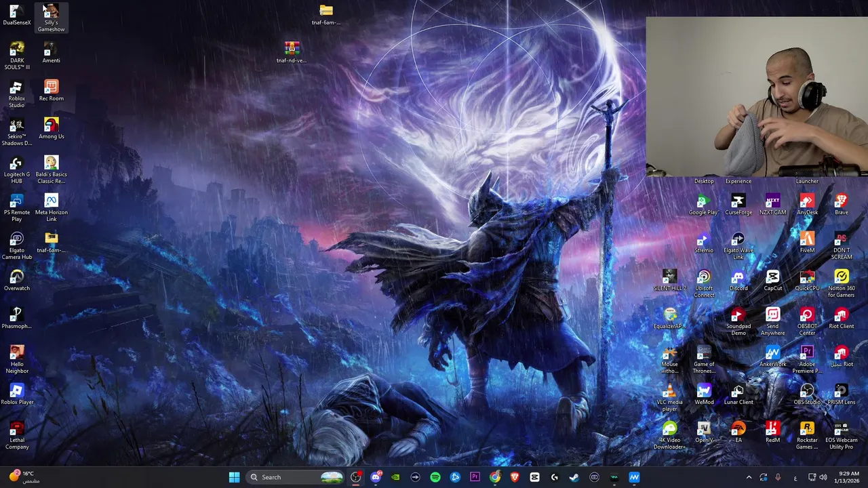Screen dimensions: 868x488
Task: Select the Overwatch desktop icon
Action: pos(17,281)
